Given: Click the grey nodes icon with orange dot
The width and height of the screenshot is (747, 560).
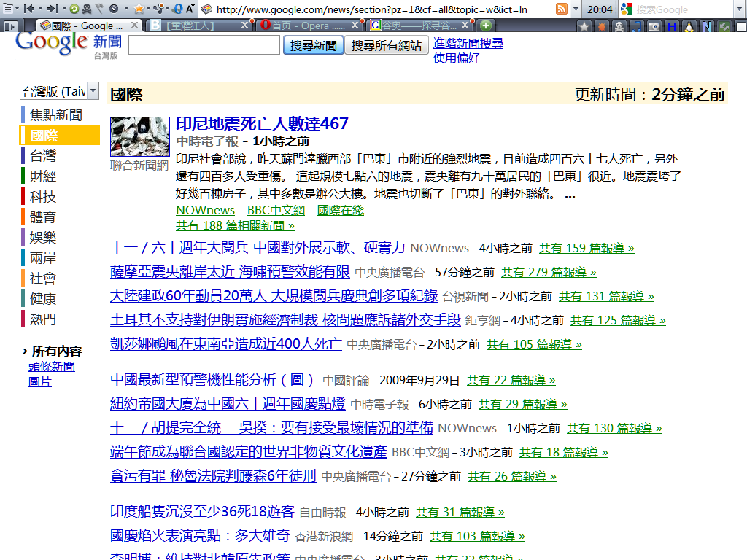Looking at the screenshot, I should coord(160,9).
